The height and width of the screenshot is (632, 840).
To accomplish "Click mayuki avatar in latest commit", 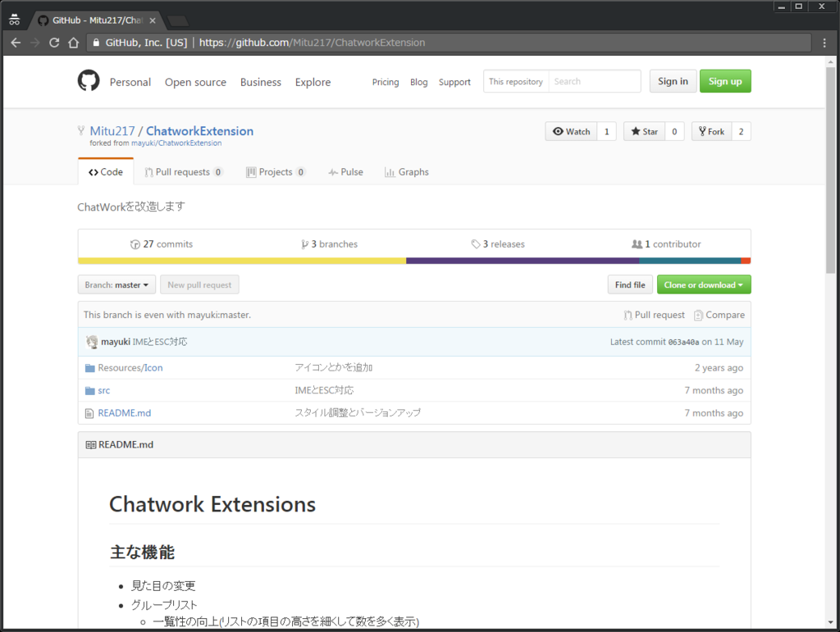I will [x=92, y=342].
